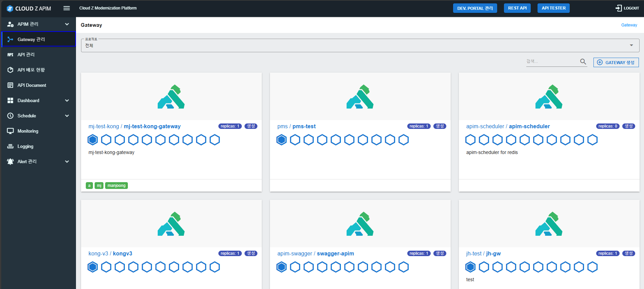The image size is (644, 289).
Task: Click the search magnifier icon
Action: [x=583, y=61]
